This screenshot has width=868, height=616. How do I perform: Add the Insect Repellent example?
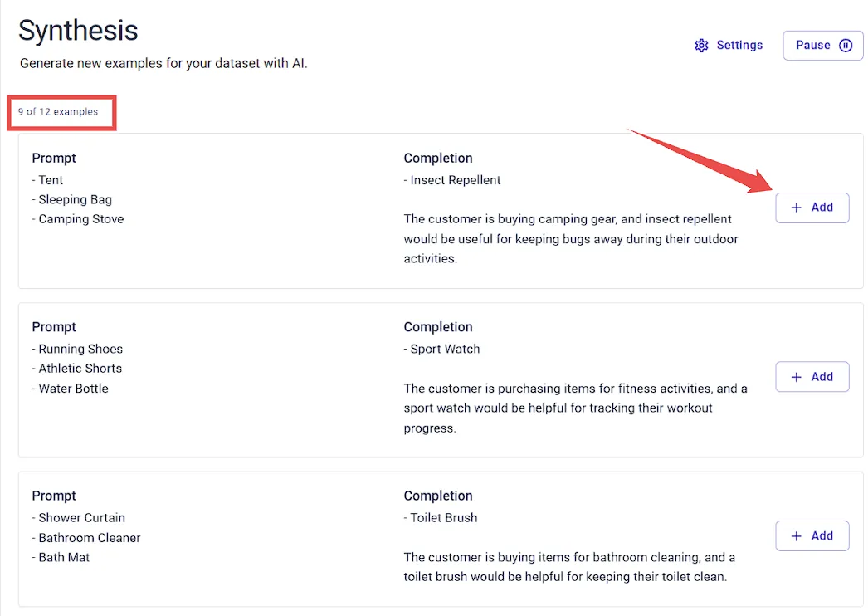(812, 208)
